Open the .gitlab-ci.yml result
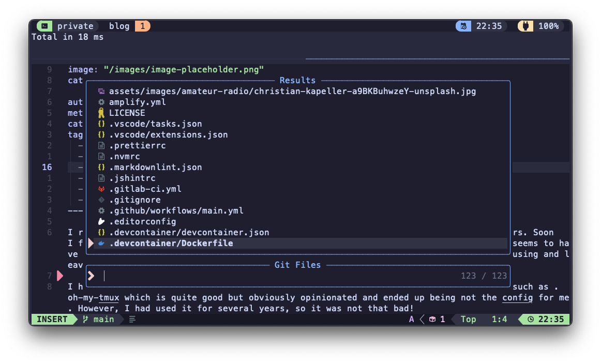The image size is (601, 364). pyautogui.click(x=145, y=189)
